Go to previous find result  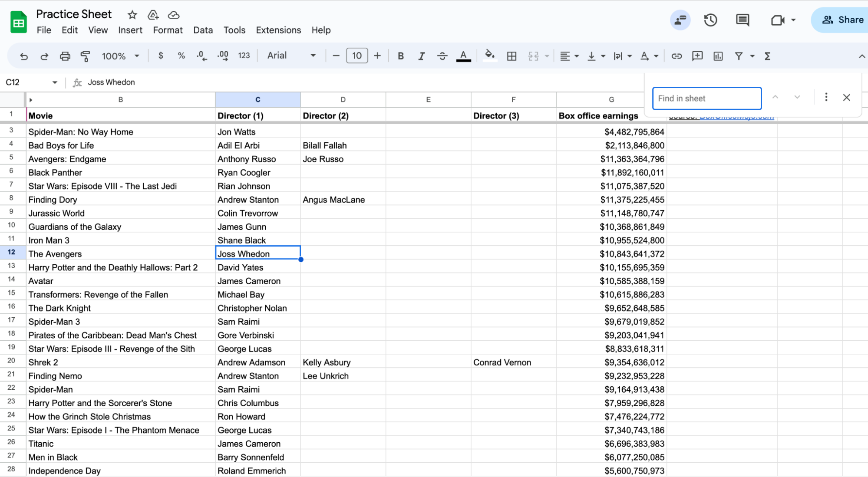coord(775,97)
